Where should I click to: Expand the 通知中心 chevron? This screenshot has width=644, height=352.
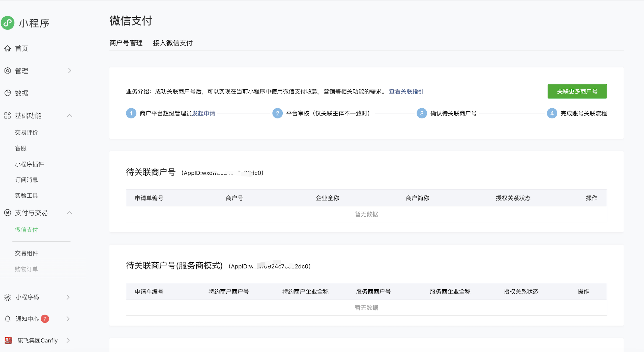tap(68, 319)
